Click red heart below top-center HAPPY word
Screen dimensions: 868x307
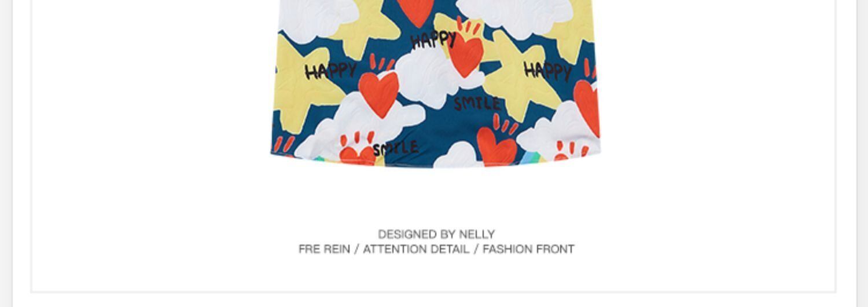tap(466, 55)
